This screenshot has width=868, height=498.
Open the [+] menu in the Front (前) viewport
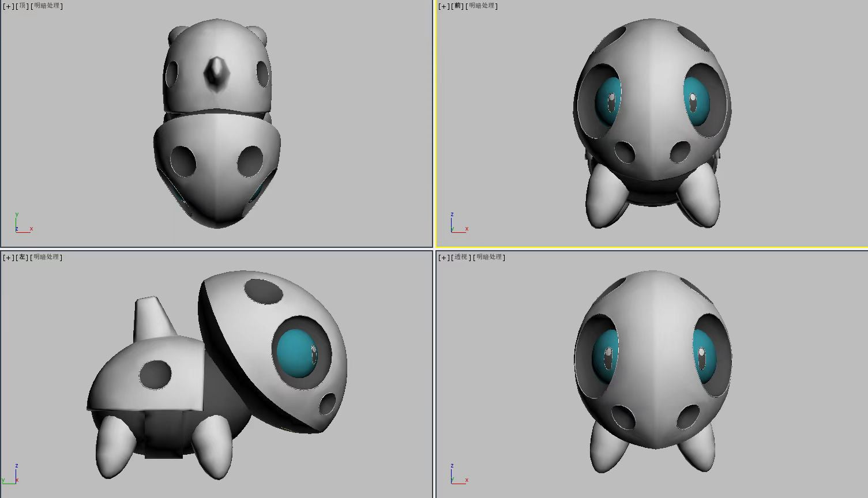click(x=444, y=6)
